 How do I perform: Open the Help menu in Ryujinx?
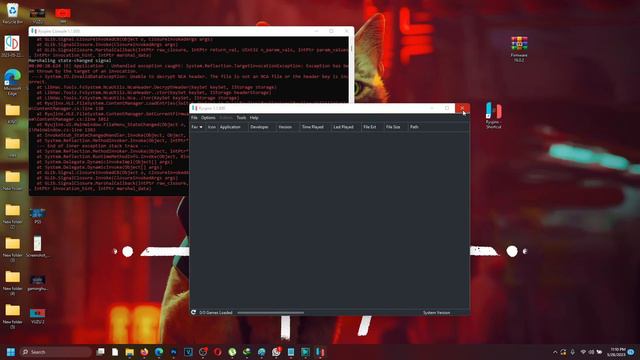pyautogui.click(x=254, y=118)
